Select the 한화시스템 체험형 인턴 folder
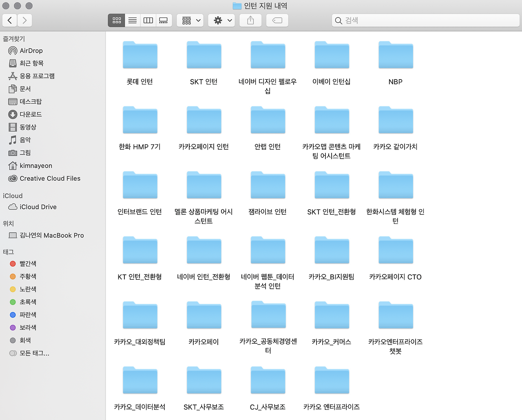522x420 pixels. [396, 198]
